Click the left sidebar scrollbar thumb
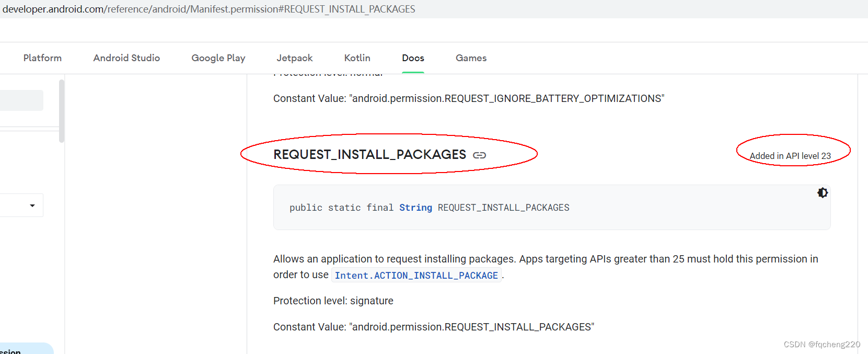Viewport: 868px width, 354px height. (62, 111)
